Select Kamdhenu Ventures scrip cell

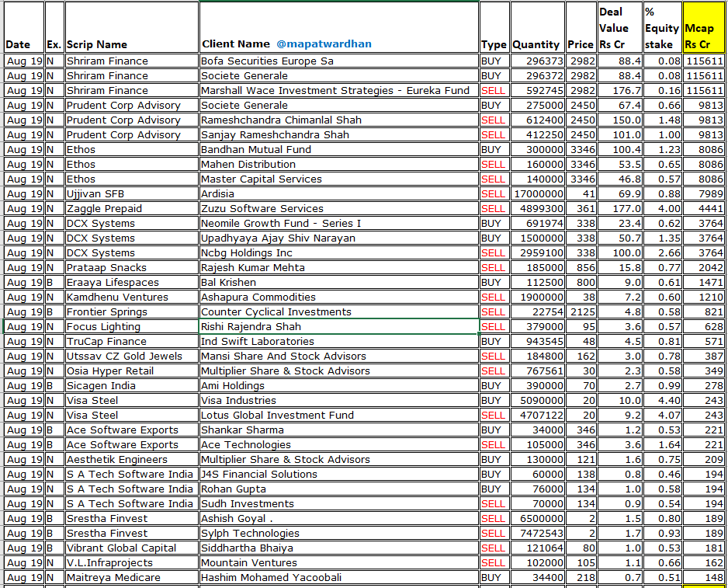[x=132, y=297]
